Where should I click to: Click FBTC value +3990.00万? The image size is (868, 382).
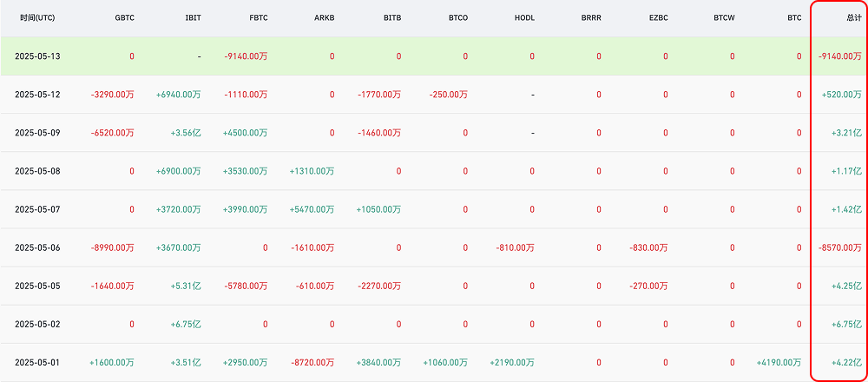coord(246,209)
